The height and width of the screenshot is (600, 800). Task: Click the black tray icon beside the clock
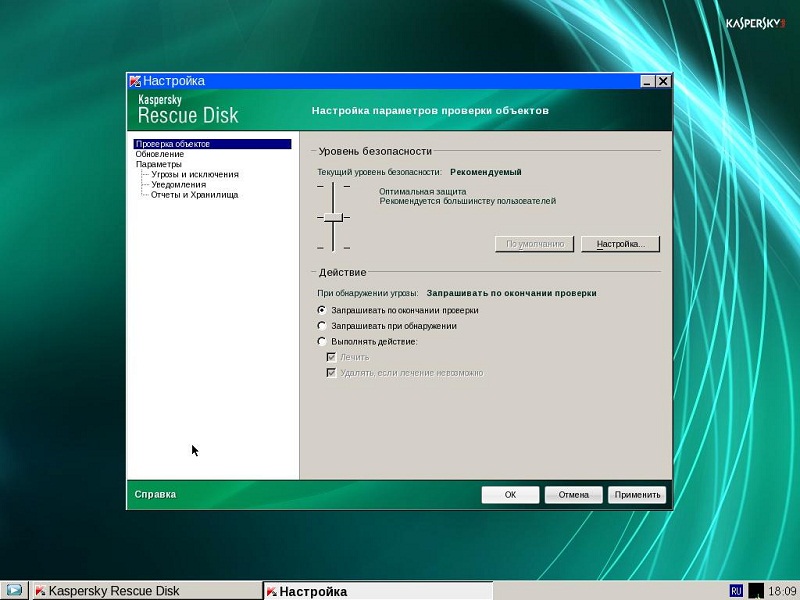pyautogui.click(x=756, y=591)
